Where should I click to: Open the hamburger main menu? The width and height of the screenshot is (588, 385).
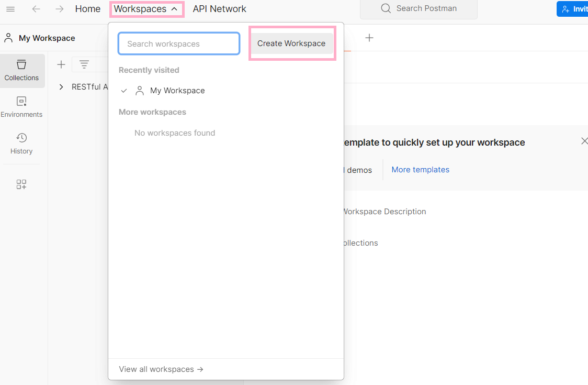point(10,9)
